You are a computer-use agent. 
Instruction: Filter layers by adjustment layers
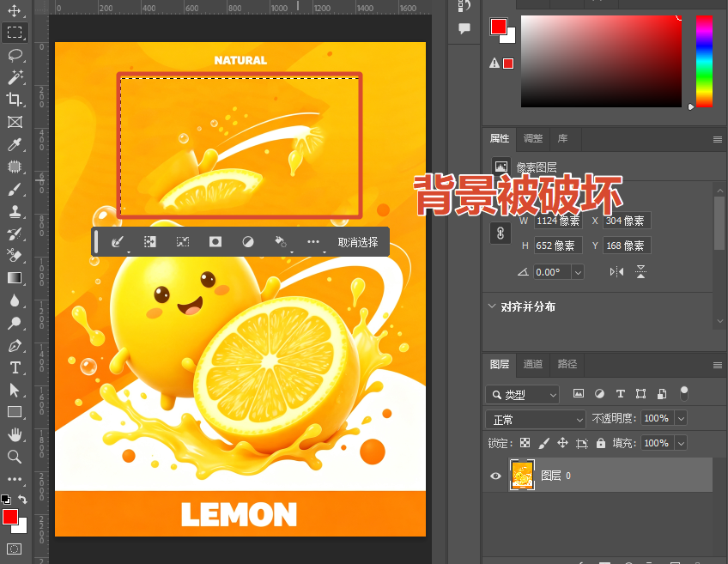click(x=599, y=394)
